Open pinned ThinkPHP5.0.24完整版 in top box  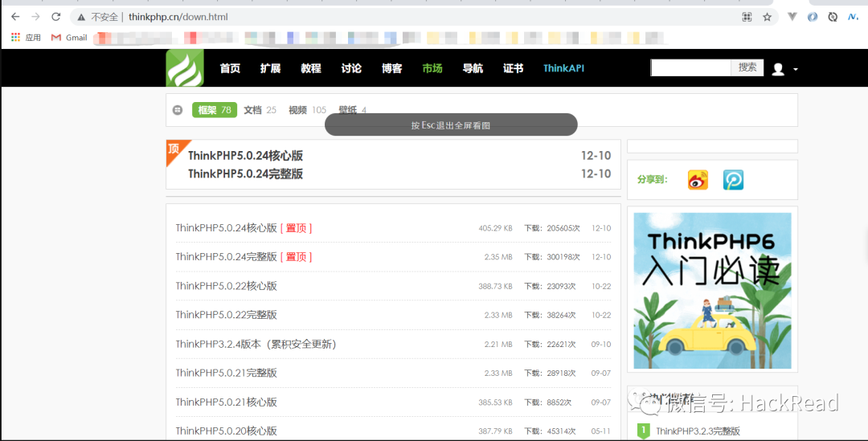point(245,174)
